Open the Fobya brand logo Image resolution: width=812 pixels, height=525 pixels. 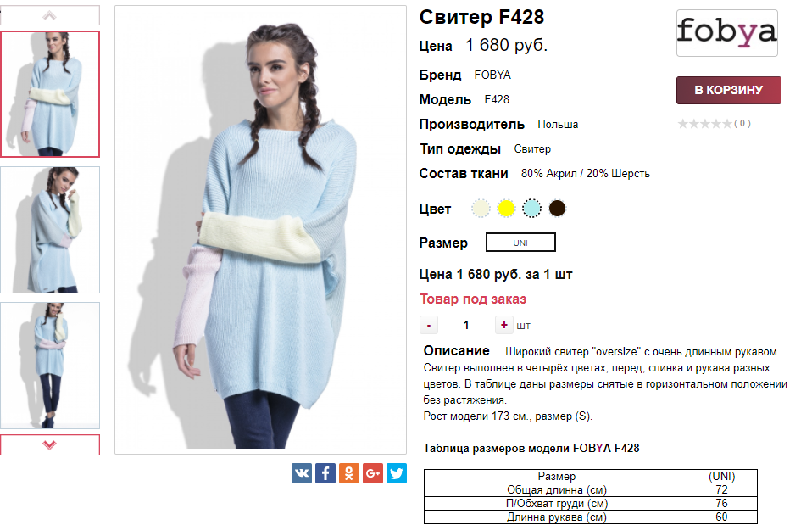coord(727,32)
